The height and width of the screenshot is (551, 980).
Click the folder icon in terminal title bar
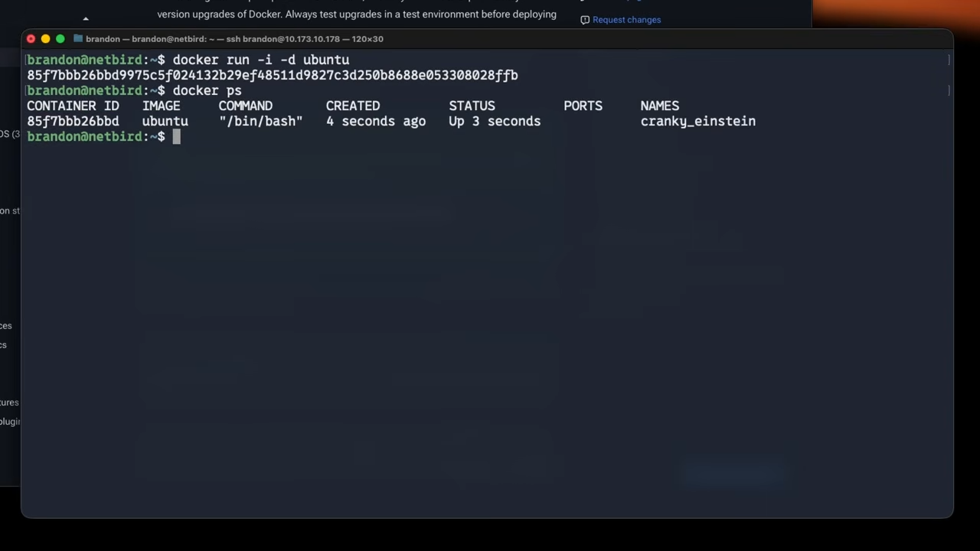[x=78, y=39]
